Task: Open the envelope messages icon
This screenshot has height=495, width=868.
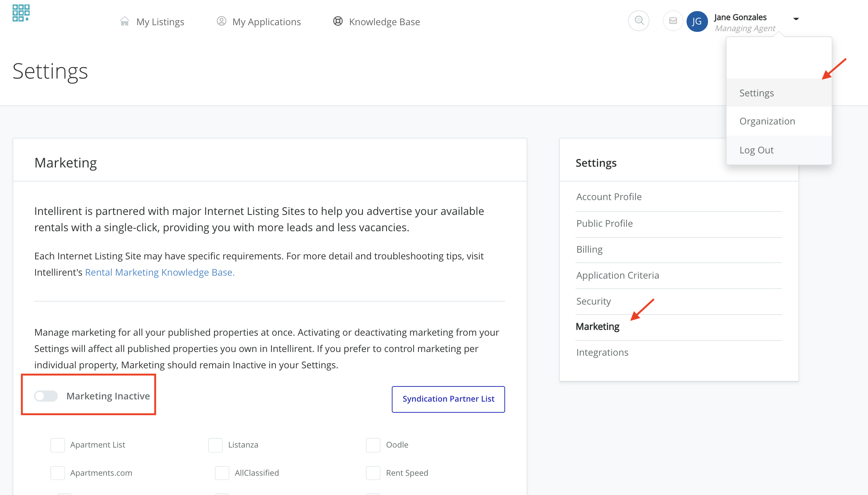Action: [673, 21]
